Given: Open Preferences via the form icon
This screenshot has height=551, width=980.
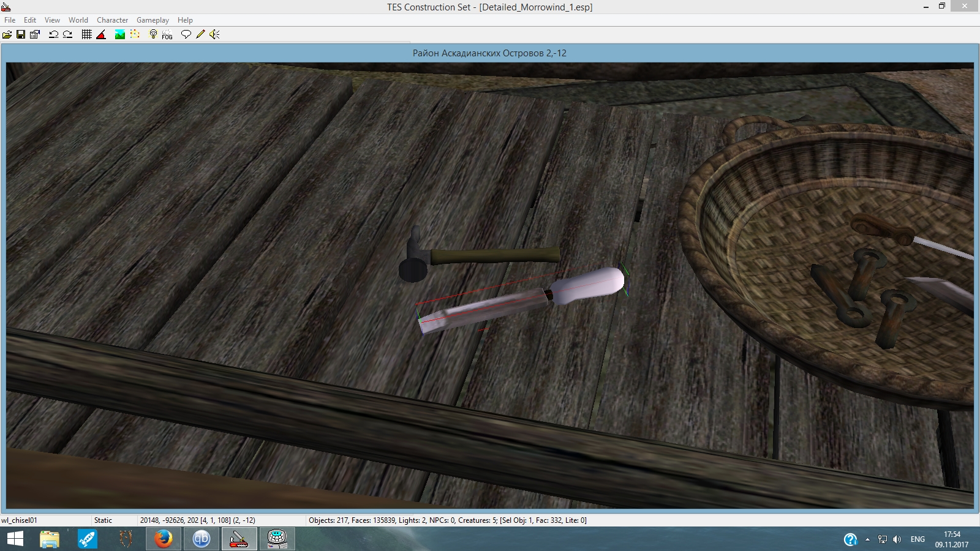Looking at the screenshot, I should click(35, 34).
